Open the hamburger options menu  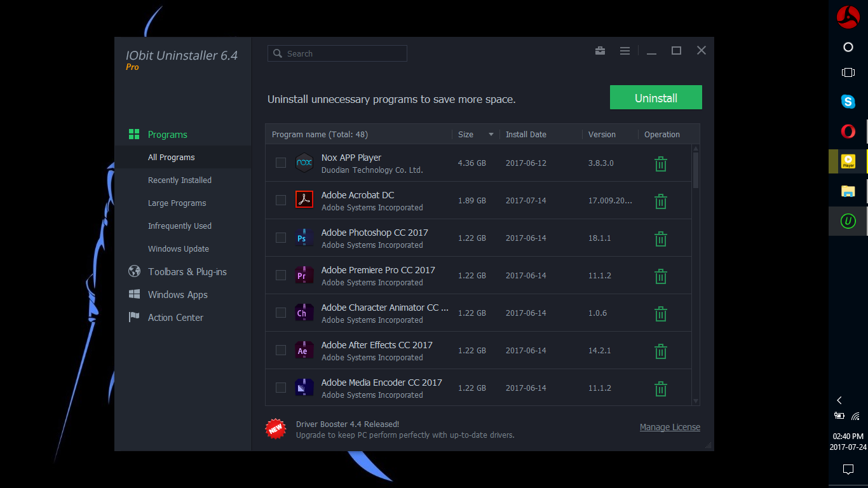pos(625,51)
